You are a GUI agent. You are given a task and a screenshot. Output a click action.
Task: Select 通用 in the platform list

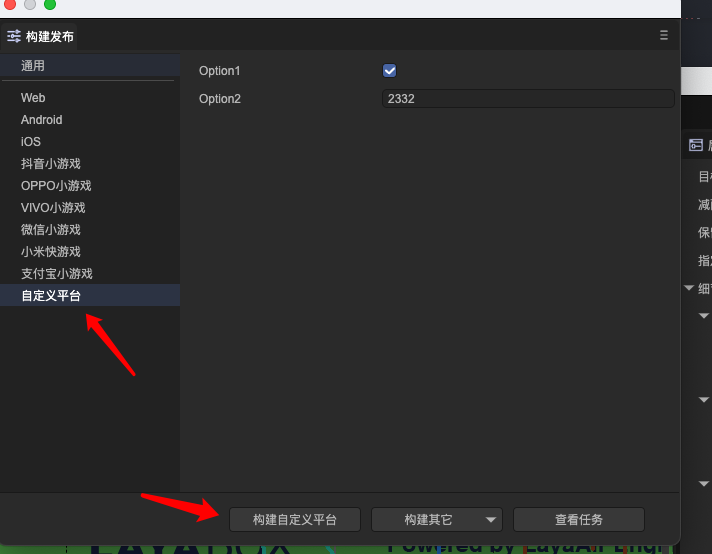[33, 66]
